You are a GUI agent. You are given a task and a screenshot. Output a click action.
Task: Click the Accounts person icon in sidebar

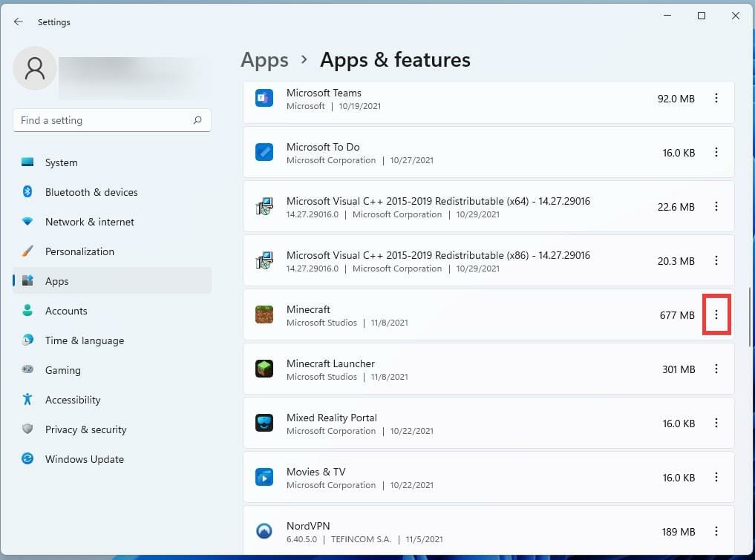click(27, 310)
